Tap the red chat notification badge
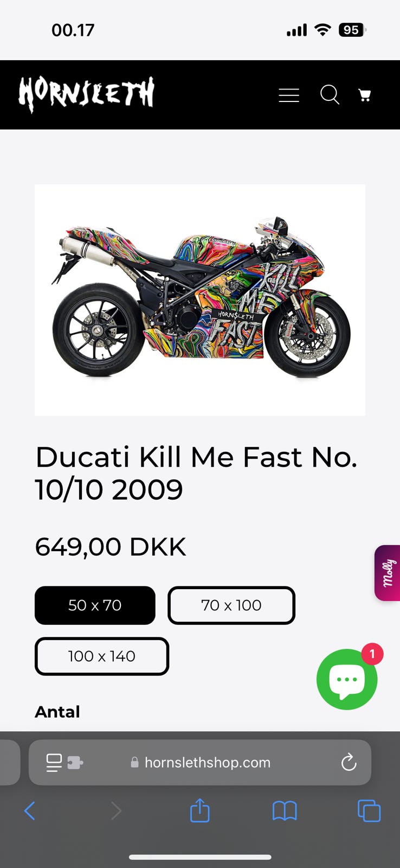Viewport: 400px width, 868px height. click(372, 654)
